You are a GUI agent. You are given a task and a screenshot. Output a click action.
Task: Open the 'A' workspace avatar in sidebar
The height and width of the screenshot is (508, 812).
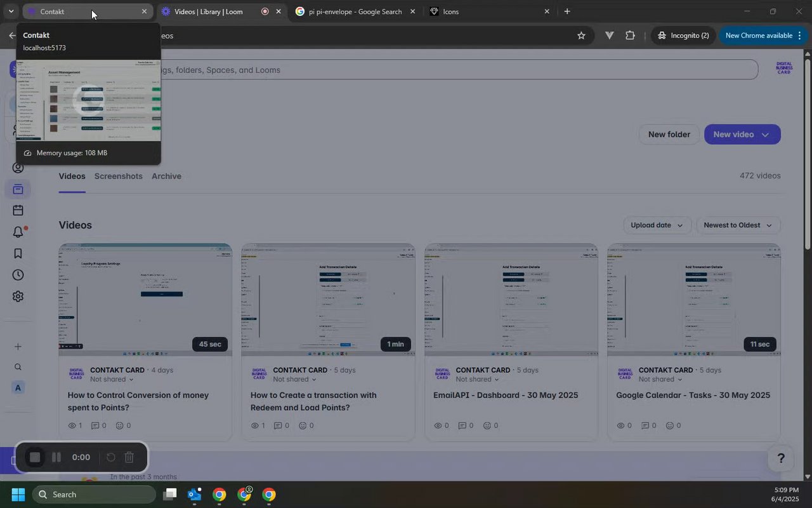pos(18,388)
